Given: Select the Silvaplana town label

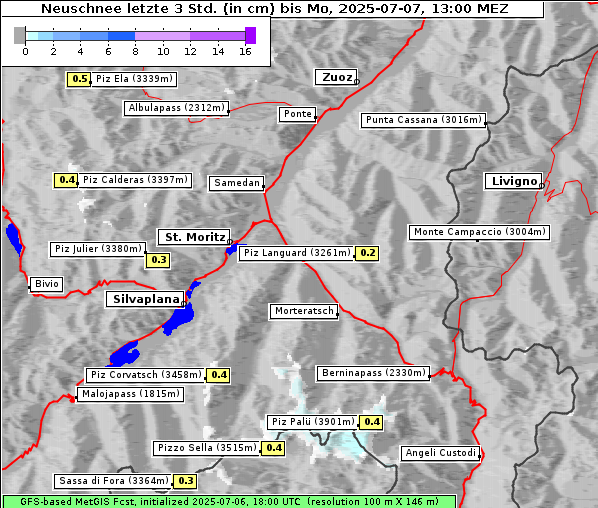Looking at the screenshot, I should [146, 299].
